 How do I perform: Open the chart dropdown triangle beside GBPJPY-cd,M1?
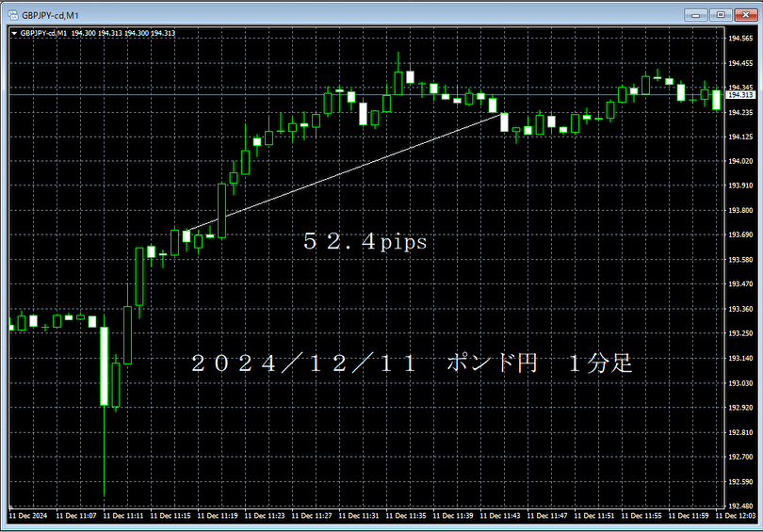point(14,34)
